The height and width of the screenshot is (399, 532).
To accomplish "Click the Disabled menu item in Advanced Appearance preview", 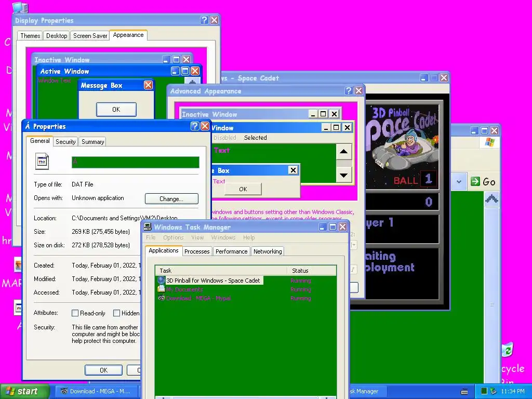I will click(x=224, y=137).
